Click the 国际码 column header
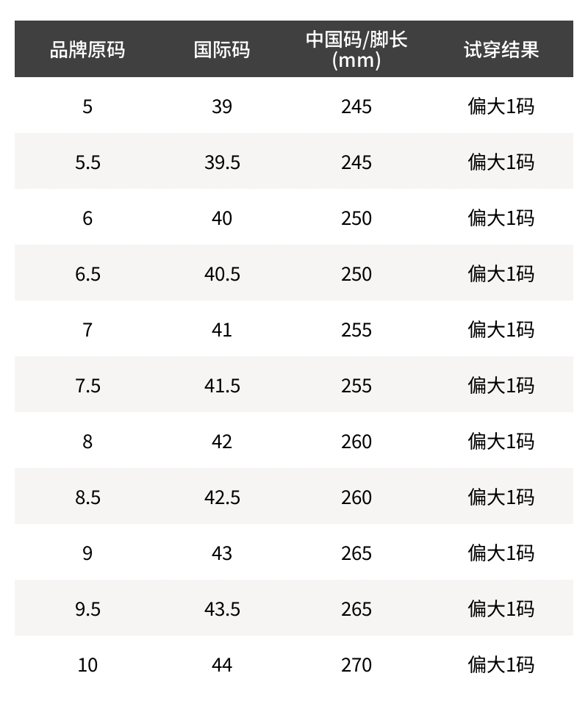Image resolution: width=588 pixels, height=712 pixels. (221, 50)
